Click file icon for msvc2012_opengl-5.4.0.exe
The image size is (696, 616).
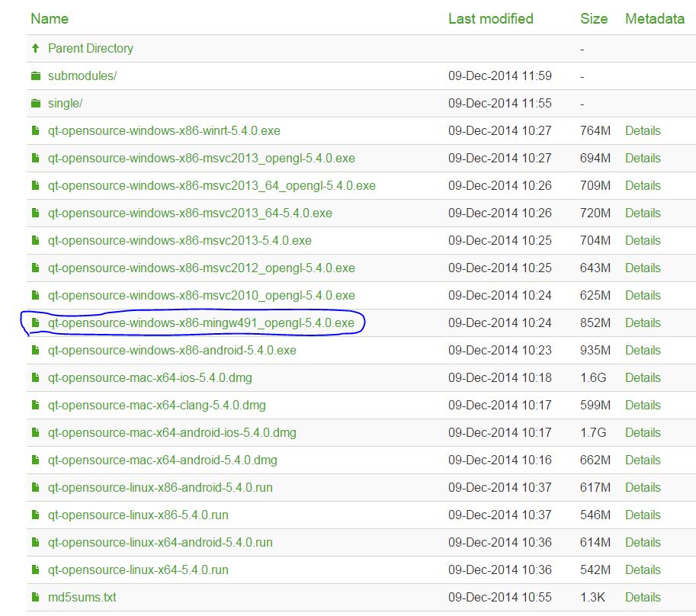(36, 268)
